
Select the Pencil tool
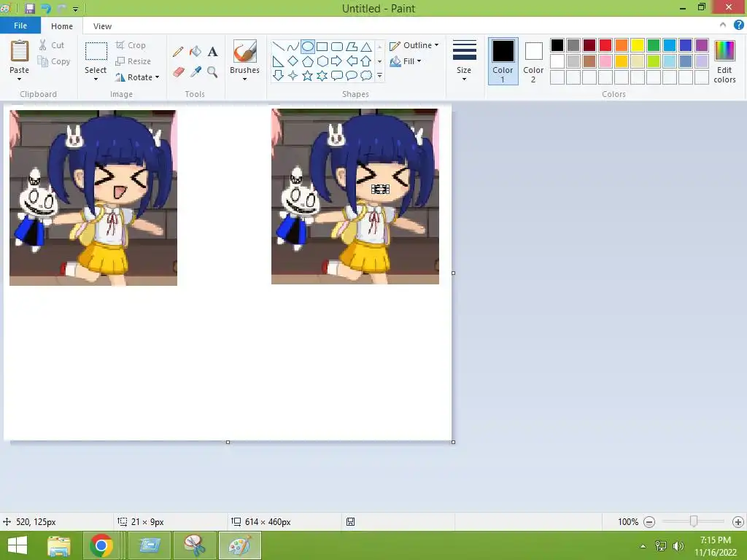click(178, 52)
